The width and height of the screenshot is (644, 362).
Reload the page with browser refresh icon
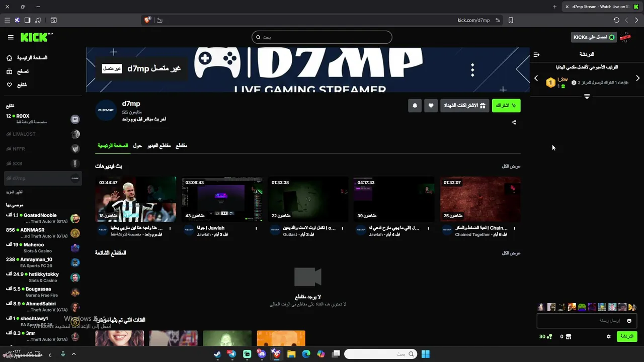[616, 20]
